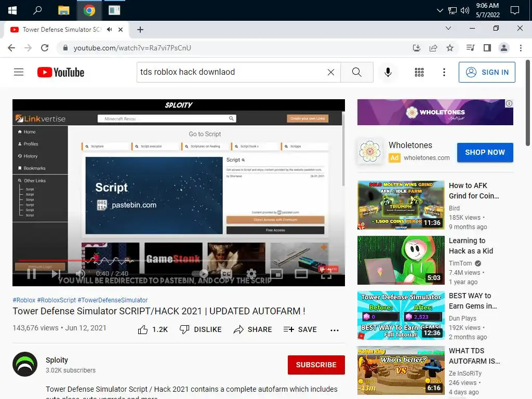
Task: Dislike the video
Action: (x=201, y=329)
